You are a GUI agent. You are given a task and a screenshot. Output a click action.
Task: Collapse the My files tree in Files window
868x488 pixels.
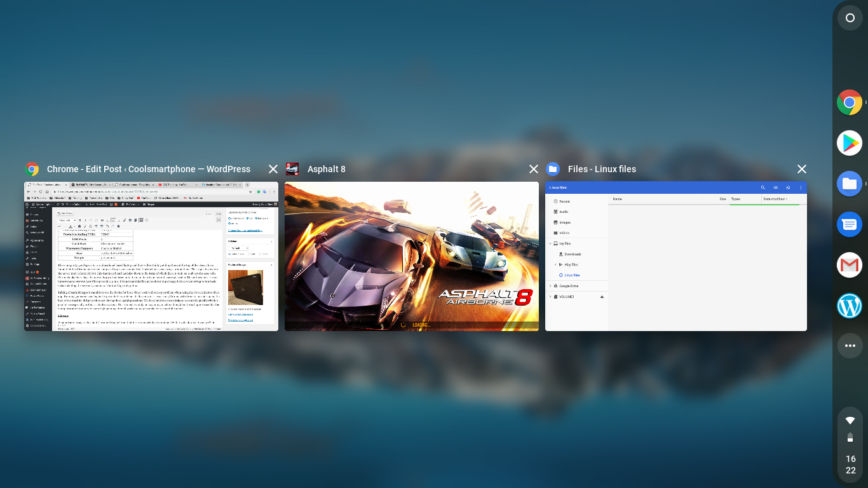coord(550,243)
